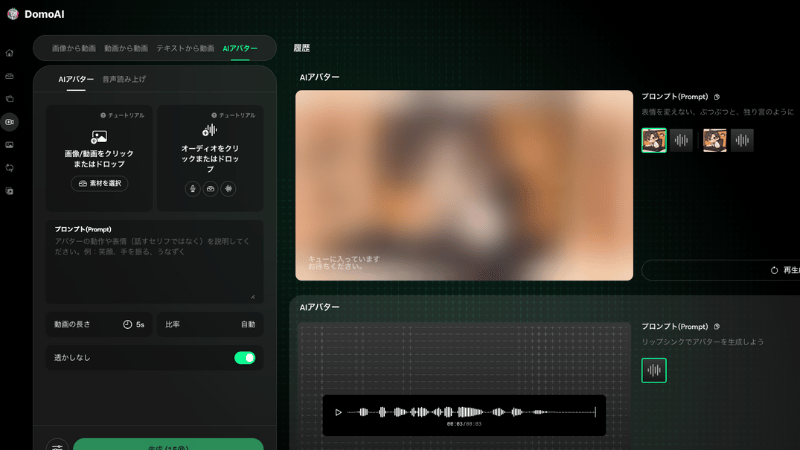The height and width of the screenshot is (450, 800).
Task: Copy prompt icon next to first プロンプト
Action: (x=717, y=97)
